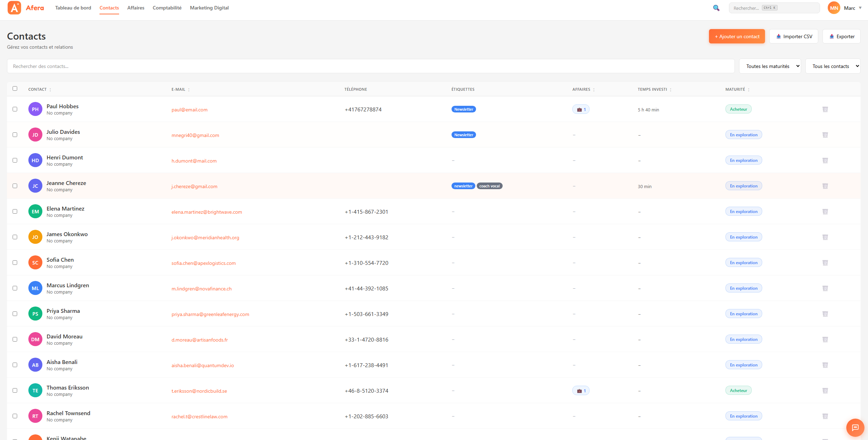868x440 pixels.
Task: Click trash icon for Jeanne Chereze
Action: pyautogui.click(x=825, y=186)
